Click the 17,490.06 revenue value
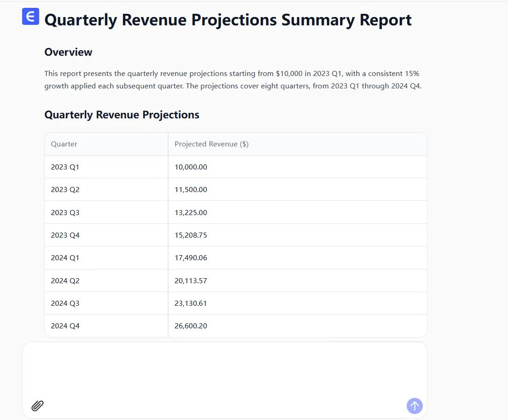Viewport: 508px width, 420px height. point(191,258)
